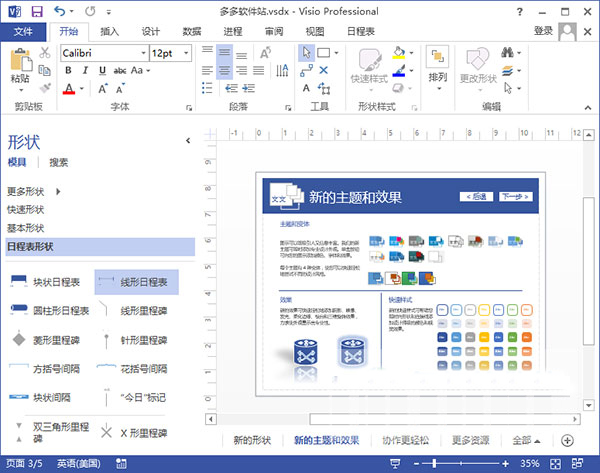This screenshot has width=600, height=473.
Task: Select the Connector tool
Action: (x=306, y=70)
